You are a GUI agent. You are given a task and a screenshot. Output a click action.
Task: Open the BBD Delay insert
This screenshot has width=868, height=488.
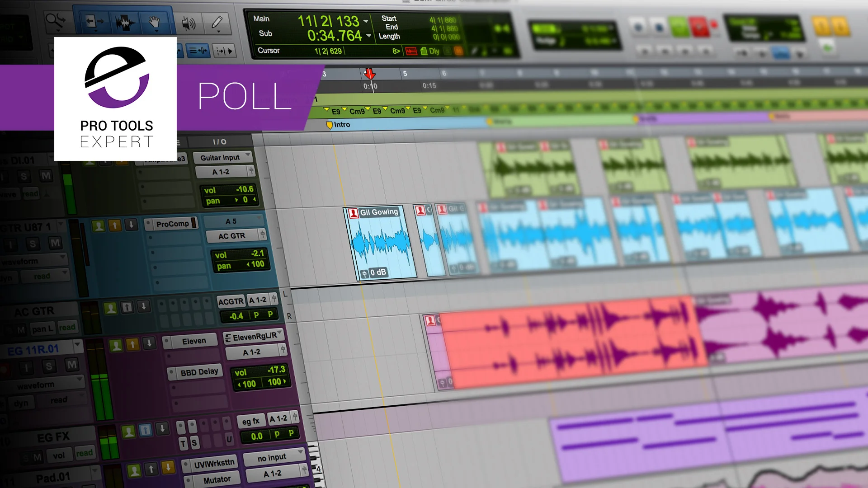tap(198, 372)
